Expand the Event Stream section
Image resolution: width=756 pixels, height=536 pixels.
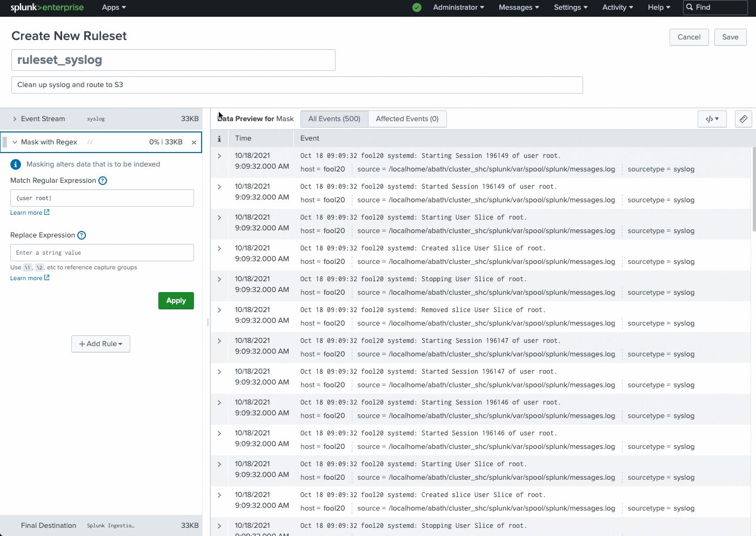tap(15, 119)
